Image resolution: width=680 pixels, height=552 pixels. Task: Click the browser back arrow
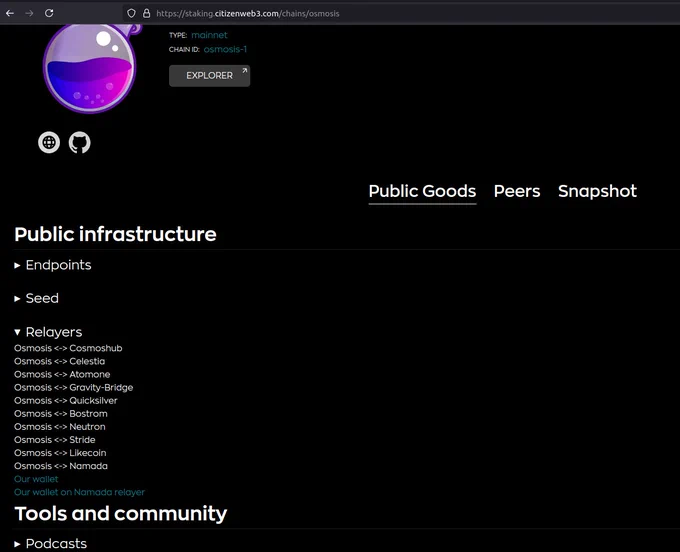10,13
